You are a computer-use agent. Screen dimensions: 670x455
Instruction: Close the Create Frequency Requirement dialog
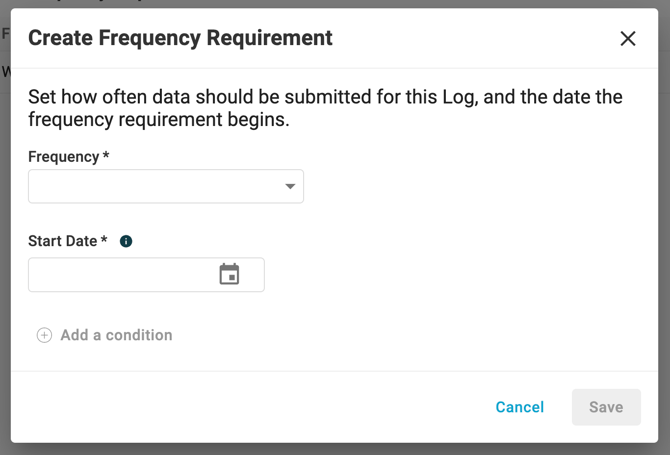coord(628,38)
